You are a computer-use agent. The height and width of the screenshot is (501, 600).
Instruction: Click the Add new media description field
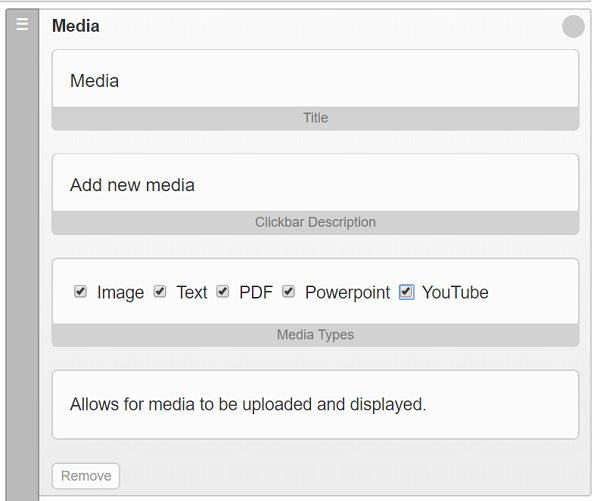pos(315,183)
